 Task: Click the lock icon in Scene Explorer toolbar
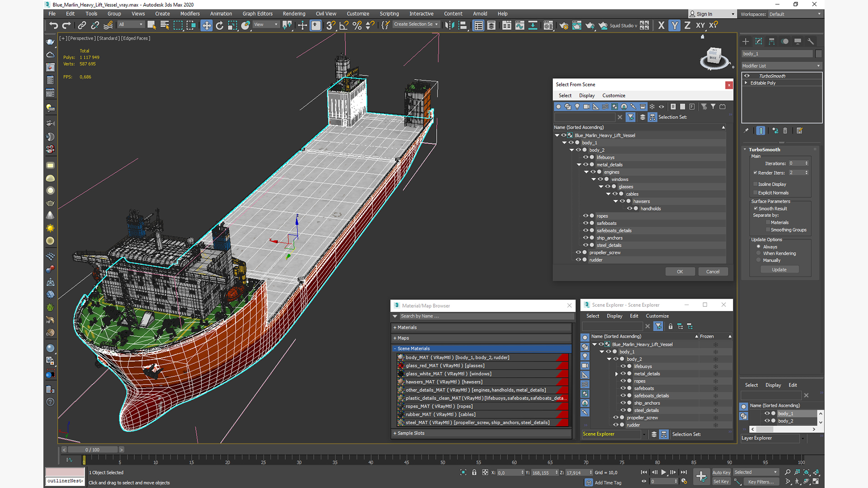pos(670,326)
